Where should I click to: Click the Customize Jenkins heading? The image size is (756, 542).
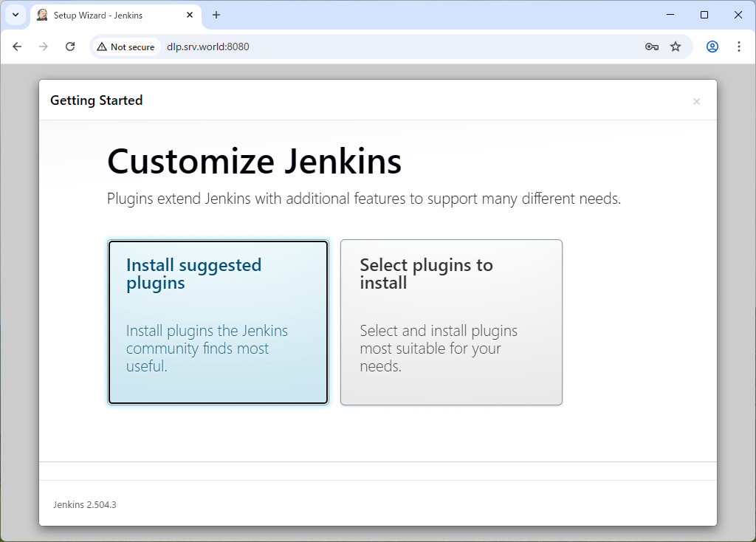(254, 161)
